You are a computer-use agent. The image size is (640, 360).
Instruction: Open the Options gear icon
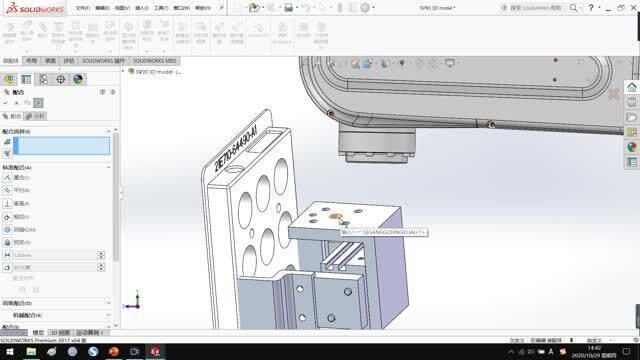click(x=365, y=7)
